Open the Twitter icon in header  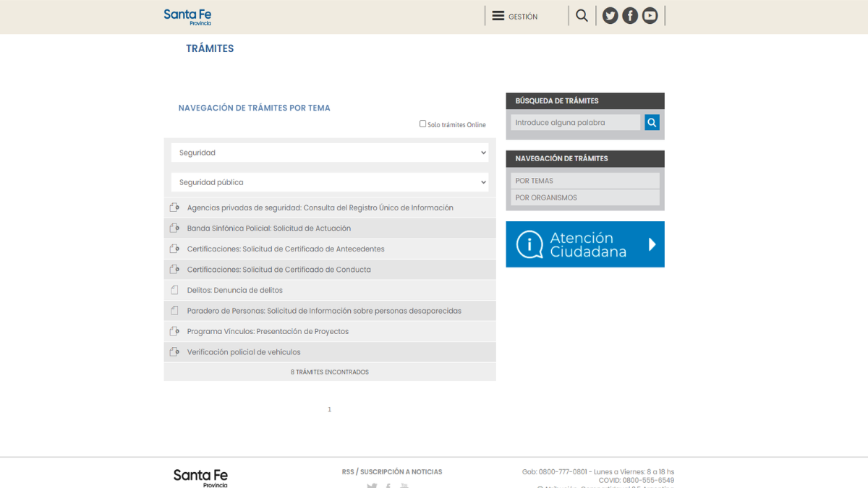click(x=610, y=16)
